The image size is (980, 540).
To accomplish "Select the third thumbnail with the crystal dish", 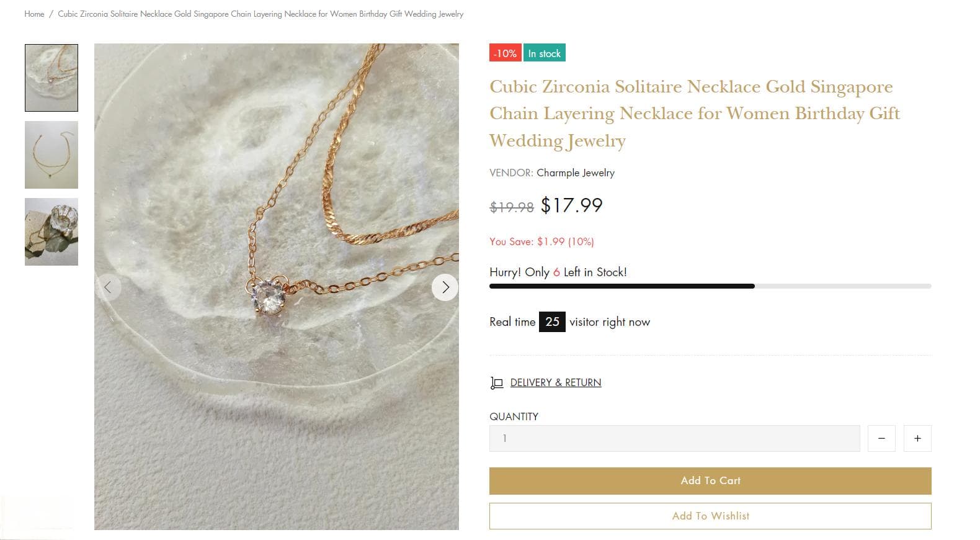I will click(x=51, y=232).
